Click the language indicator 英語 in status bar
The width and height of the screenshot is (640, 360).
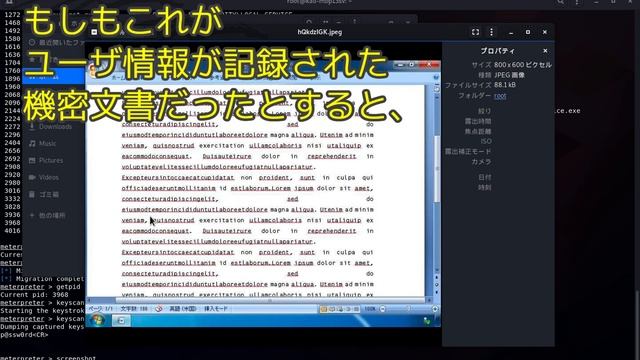tap(182, 309)
